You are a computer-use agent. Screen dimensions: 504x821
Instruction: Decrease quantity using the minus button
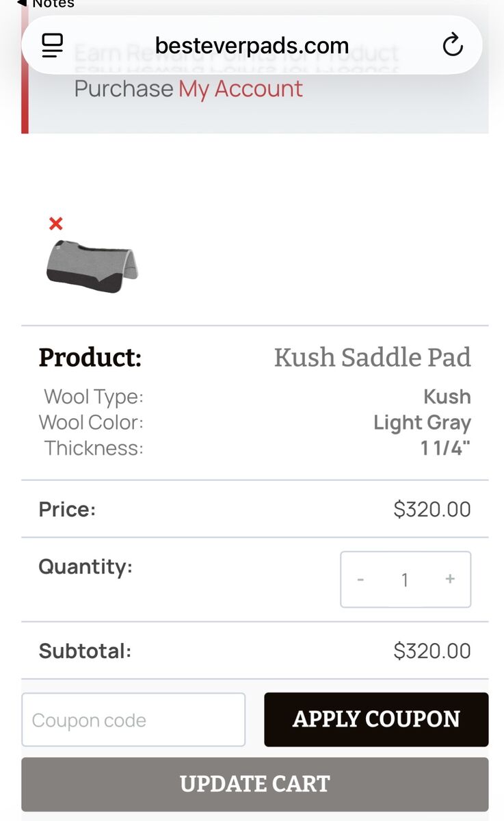(360, 579)
